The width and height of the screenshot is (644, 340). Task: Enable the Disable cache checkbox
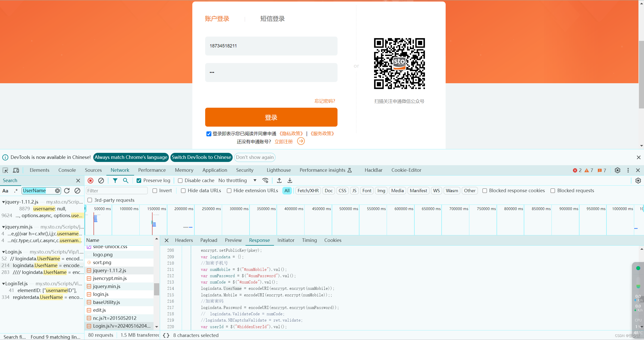180,181
